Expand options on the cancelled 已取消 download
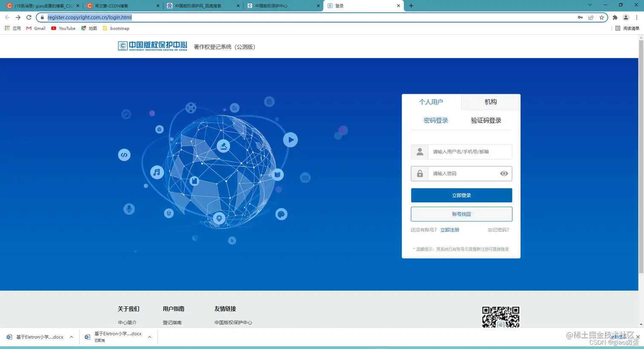The image size is (644, 349). pyautogui.click(x=149, y=337)
